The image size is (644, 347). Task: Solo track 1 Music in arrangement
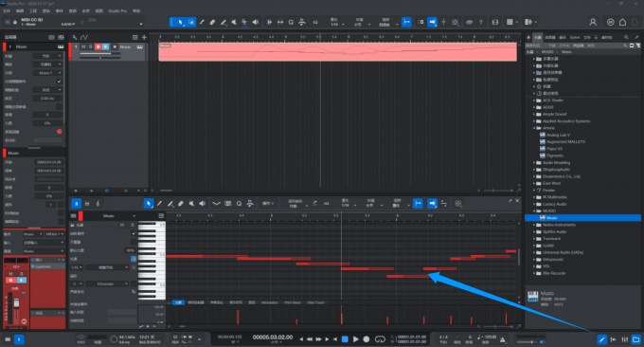tap(90, 46)
